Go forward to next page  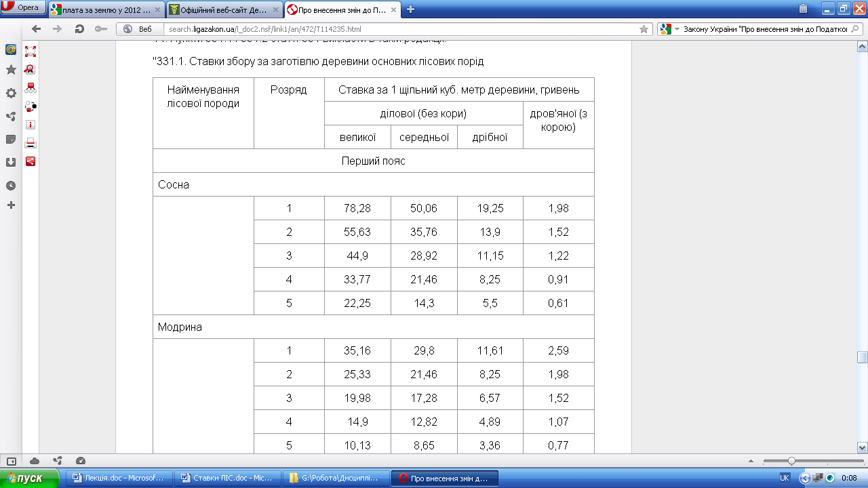[58, 29]
